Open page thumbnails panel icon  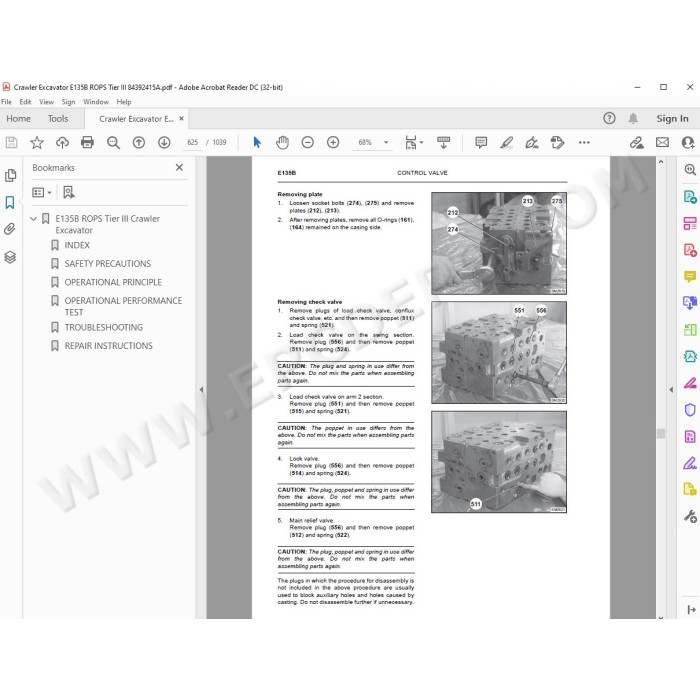[10, 175]
